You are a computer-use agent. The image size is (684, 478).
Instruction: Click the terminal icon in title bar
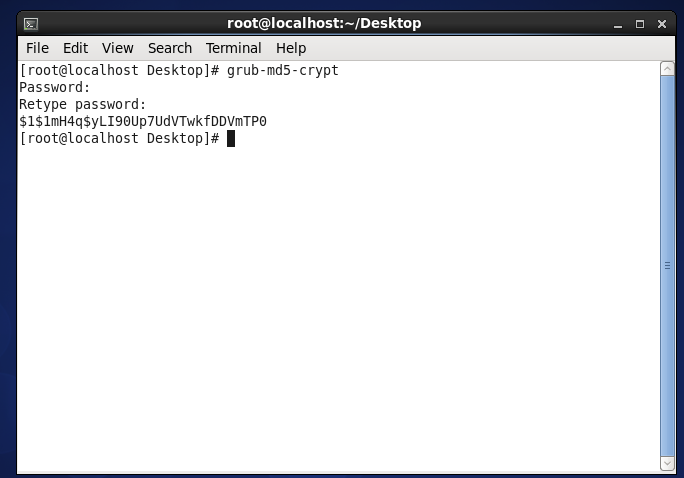tap(31, 24)
